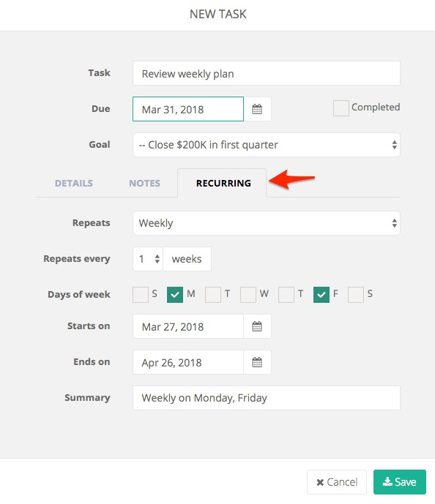Click the Due date text field

point(188,109)
